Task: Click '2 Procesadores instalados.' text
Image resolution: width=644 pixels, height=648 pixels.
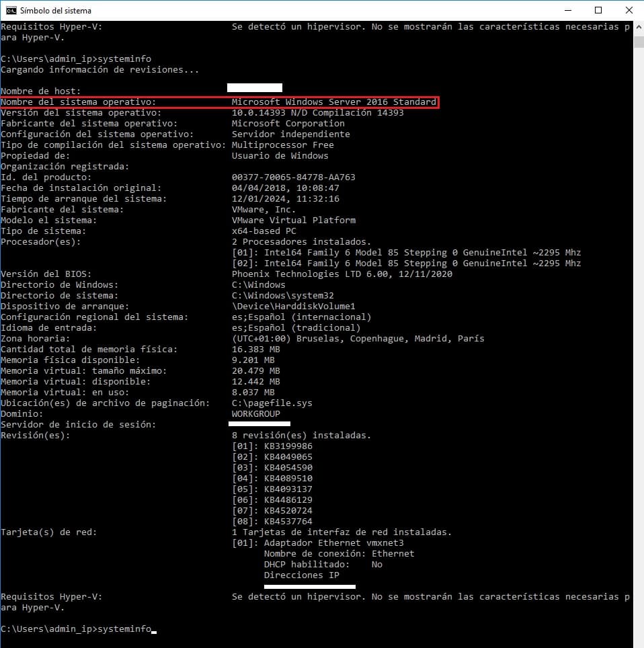Action: 301,241
